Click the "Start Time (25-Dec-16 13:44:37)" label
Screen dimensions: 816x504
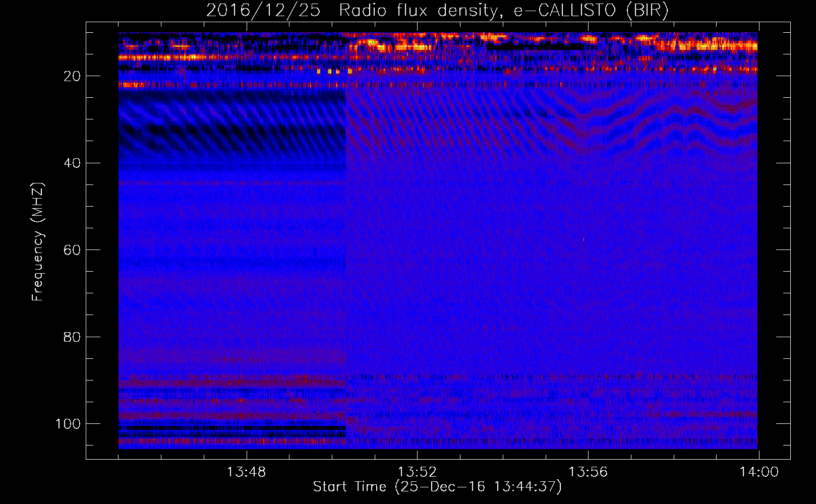point(437,487)
